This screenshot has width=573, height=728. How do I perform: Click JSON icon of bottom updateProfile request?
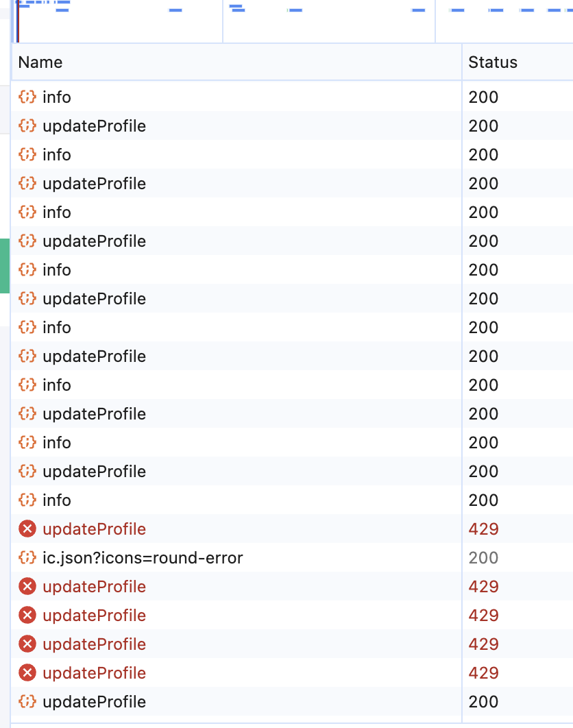(27, 702)
